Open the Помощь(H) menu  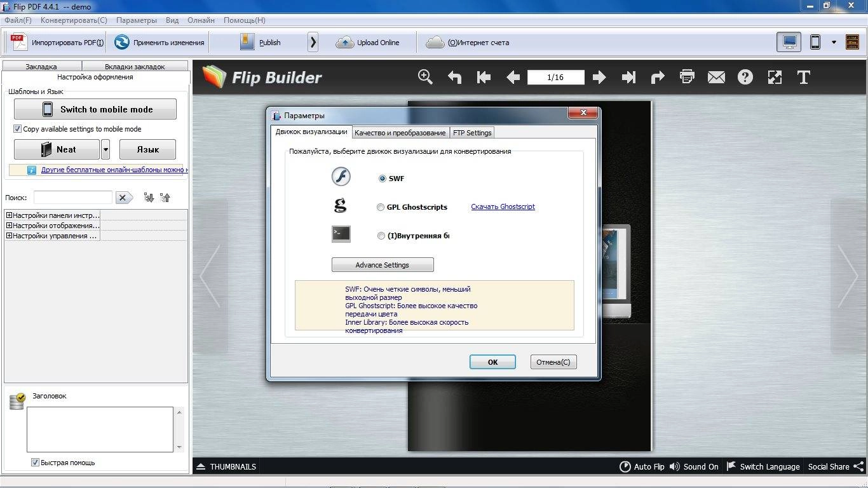[x=245, y=20]
